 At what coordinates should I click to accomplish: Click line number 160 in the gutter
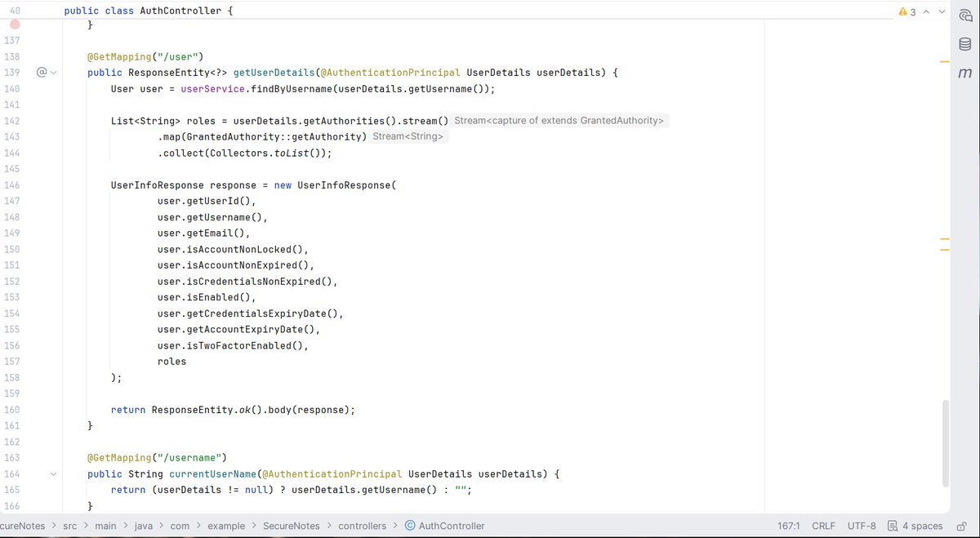tap(12, 410)
